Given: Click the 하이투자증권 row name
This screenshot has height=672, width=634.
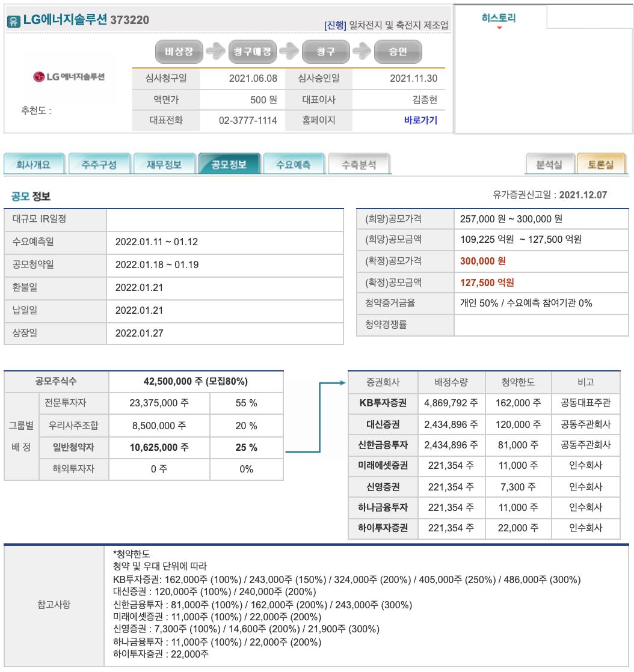Looking at the screenshot, I should click(x=383, y=528).
